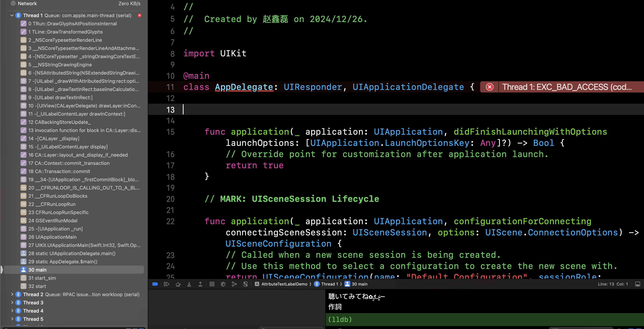644x329 pixels.
Task: Click the (lldb) console prompt
Action: tap(340, 319)
